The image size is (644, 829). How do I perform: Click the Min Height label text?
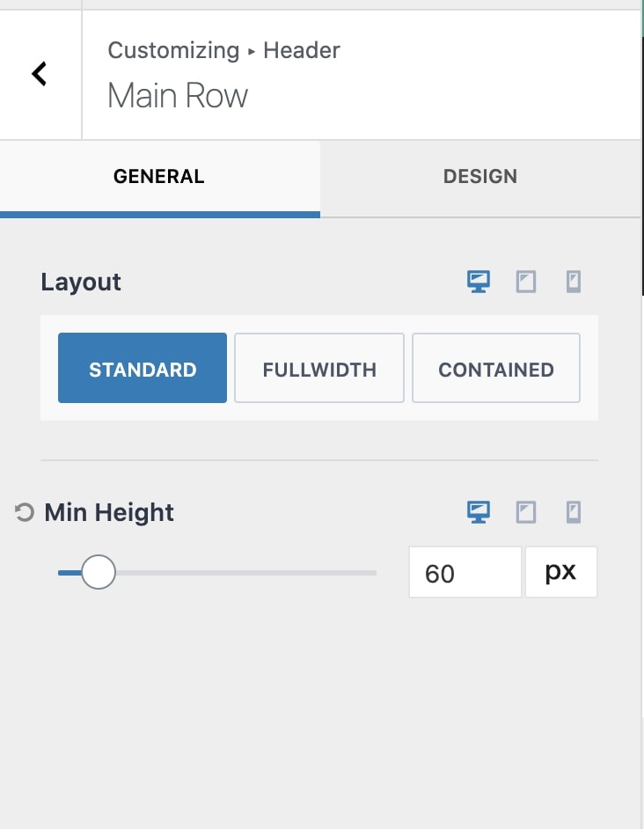coord(109,512)
